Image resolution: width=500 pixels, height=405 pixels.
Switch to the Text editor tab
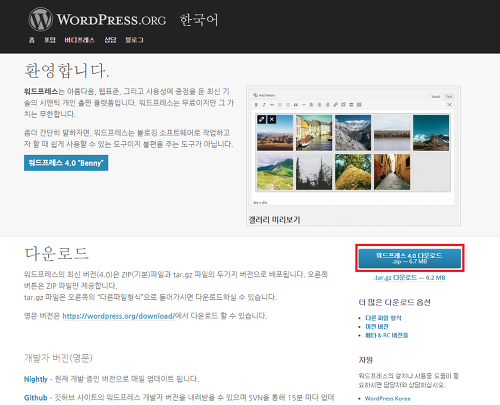pos(449,97)
